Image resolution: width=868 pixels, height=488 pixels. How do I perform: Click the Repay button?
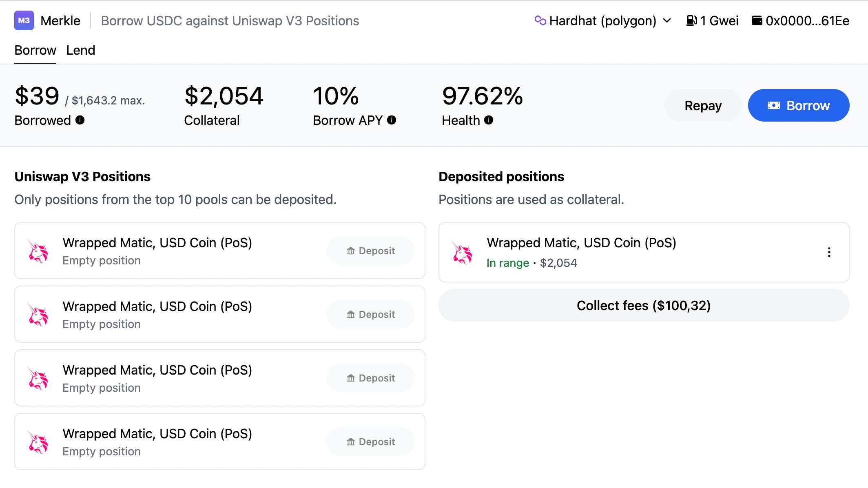[x=703, y=105]
